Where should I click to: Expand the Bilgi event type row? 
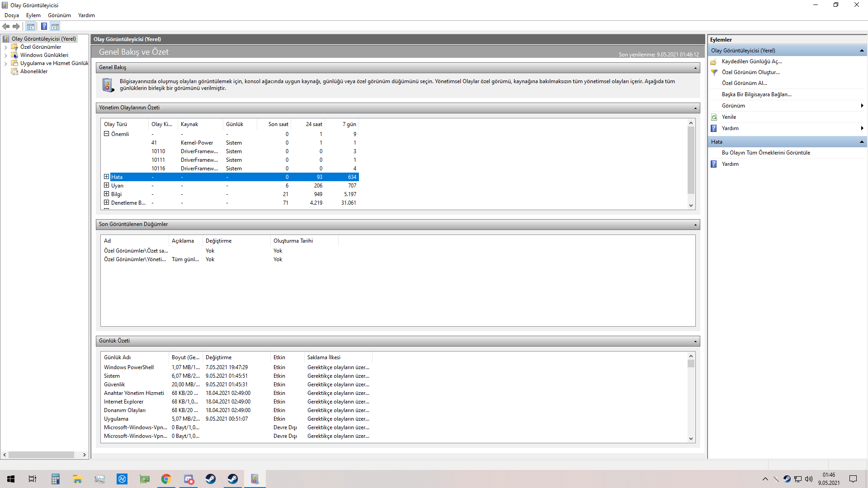[x=107, y=194]
